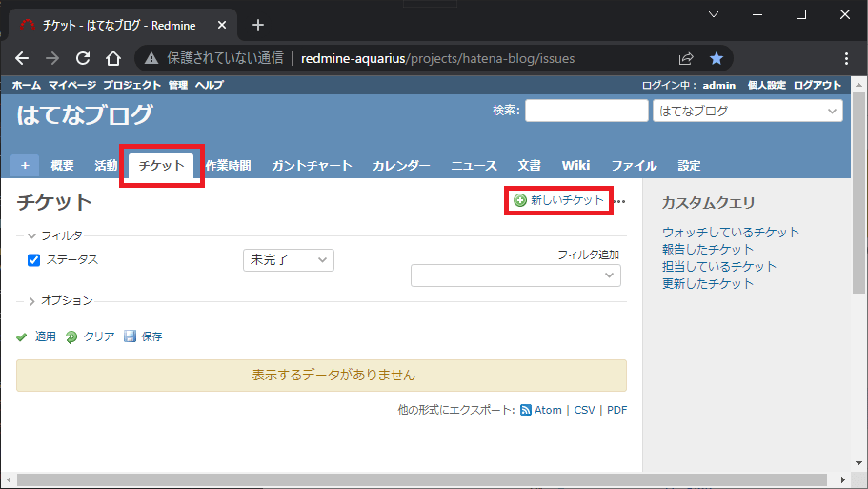Open the カレンダー tab
This screenshot has width=868, height=489.
(401, 166)
